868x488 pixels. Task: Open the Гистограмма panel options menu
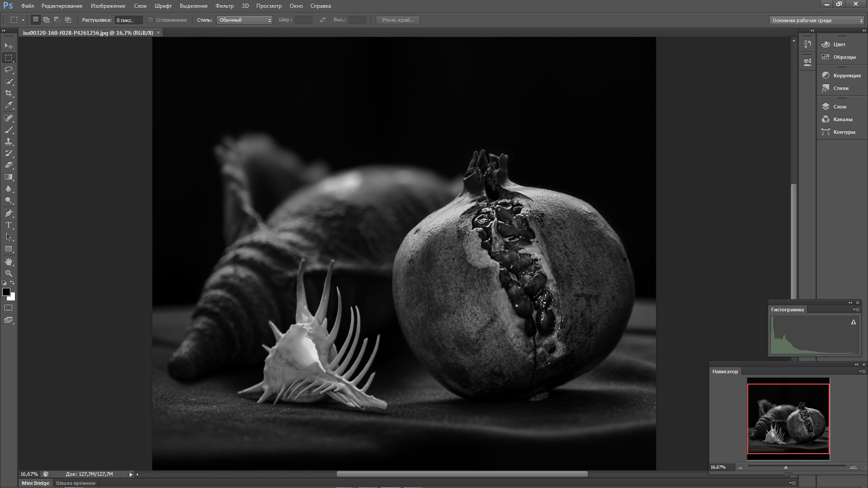[856, 310]
